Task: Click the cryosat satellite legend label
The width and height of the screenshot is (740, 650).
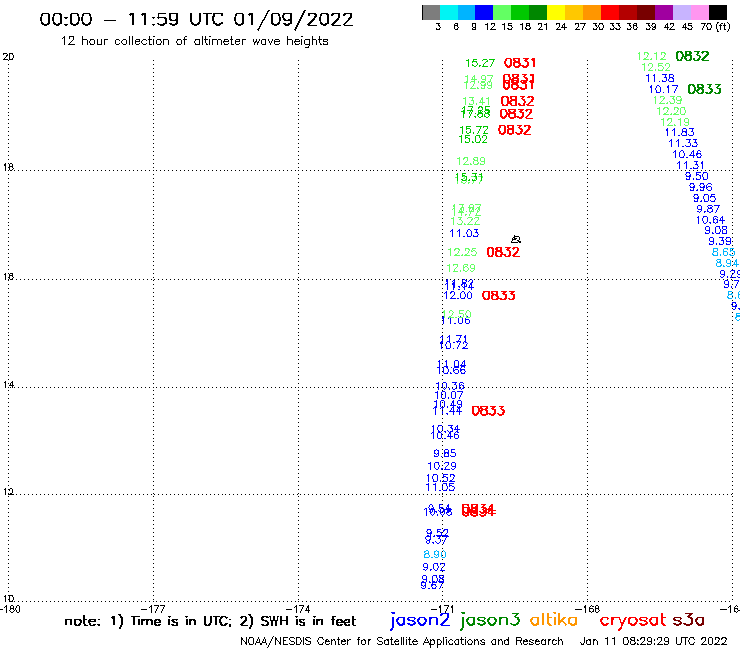Action: point(632,620)
